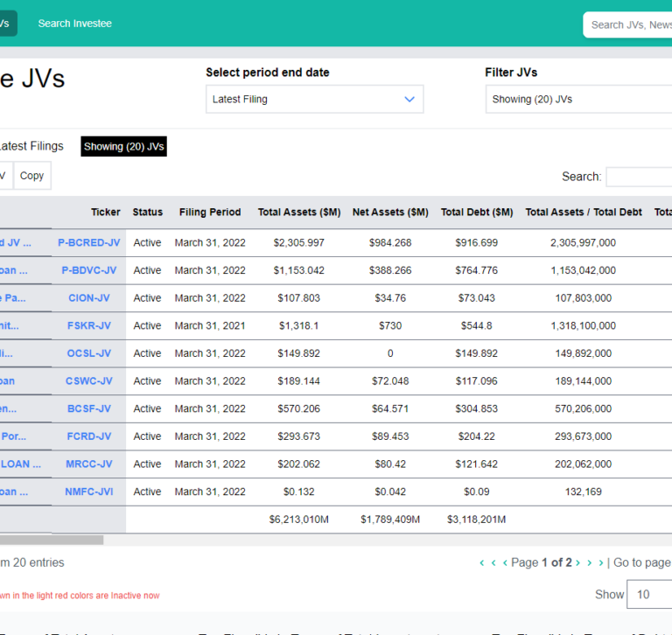Open the CION-JV ticker link
672x635 pixels.
pyautogui.click(x=89, y=297)
